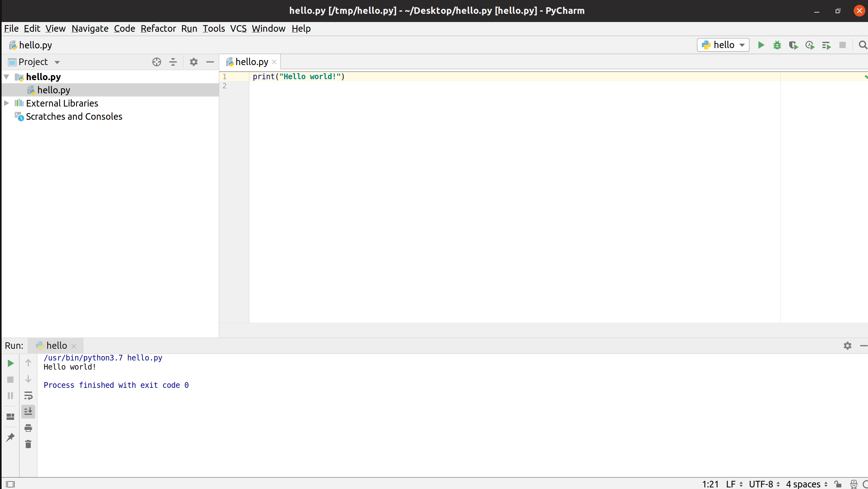Locate current file with the target icon
Image resolution: width=868 pixels, height=489 pixels.
156,62
